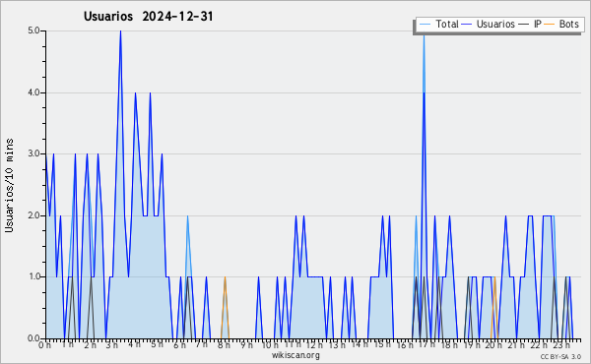The image size is (591, 364).
Task: Click the 'Total' legend entry
Action: [439, 24]
